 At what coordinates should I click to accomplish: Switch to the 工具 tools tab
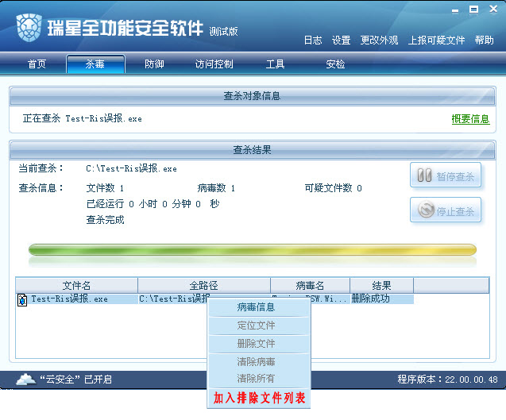(x=275, y=64)
